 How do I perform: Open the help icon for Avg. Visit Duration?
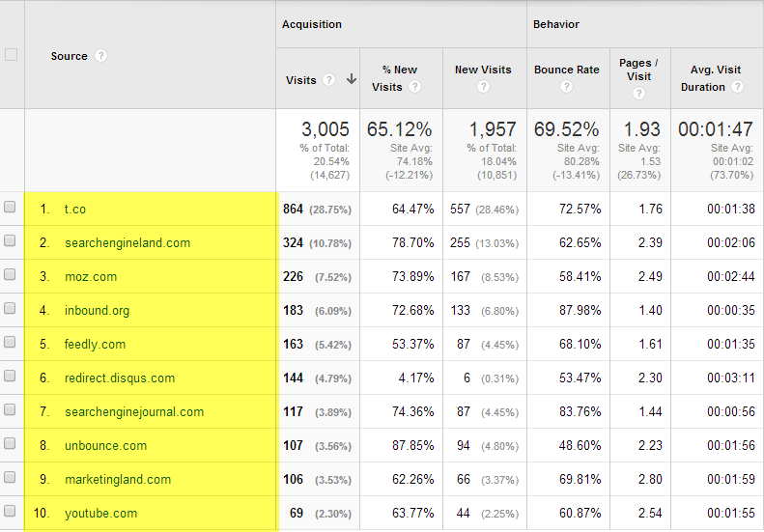coord(738,87)
